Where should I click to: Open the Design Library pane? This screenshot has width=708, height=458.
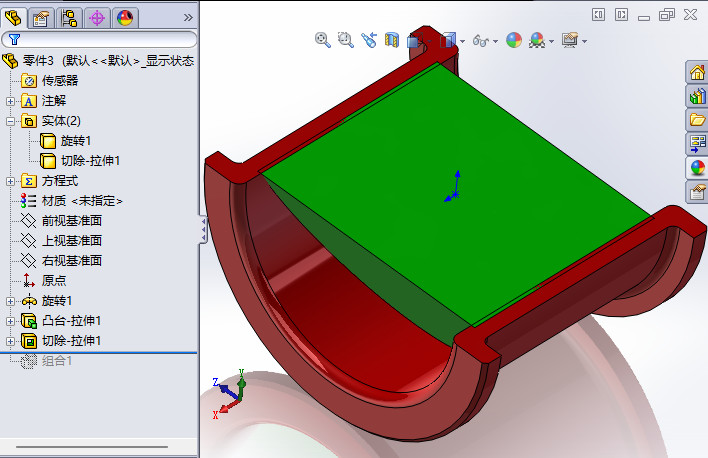pos(697,96)
